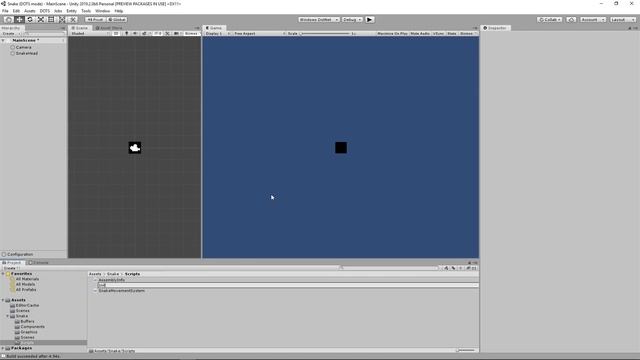
Task: Open Gizmos dropdown in Scene view
Action: [x=191, y=33]
